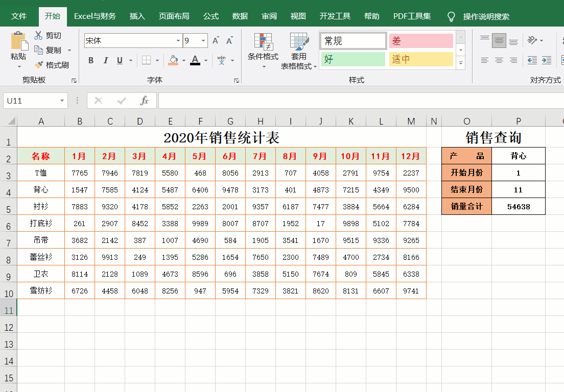
Task: Open the Name Box dropdown arrow
Action: [x=62, y=101]
